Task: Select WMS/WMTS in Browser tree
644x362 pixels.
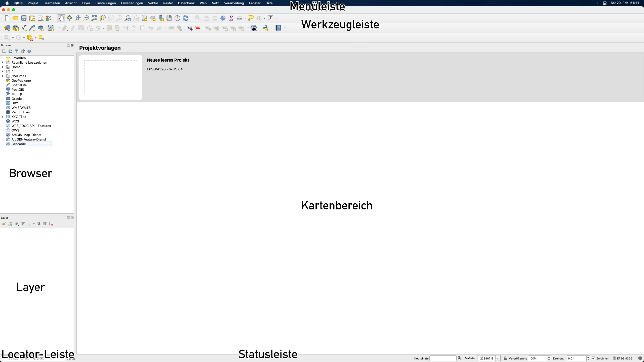Action: tap(21, 108)
